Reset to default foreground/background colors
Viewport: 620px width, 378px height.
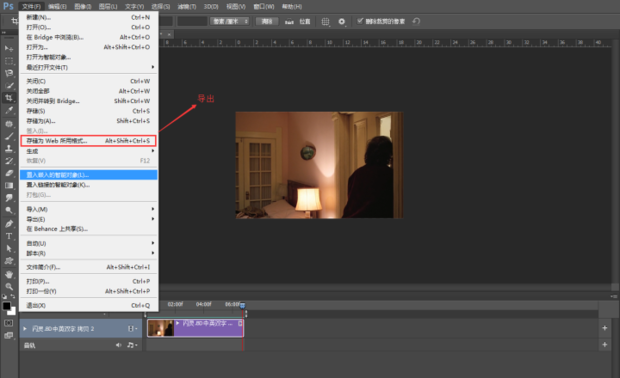tap(4, 296)
